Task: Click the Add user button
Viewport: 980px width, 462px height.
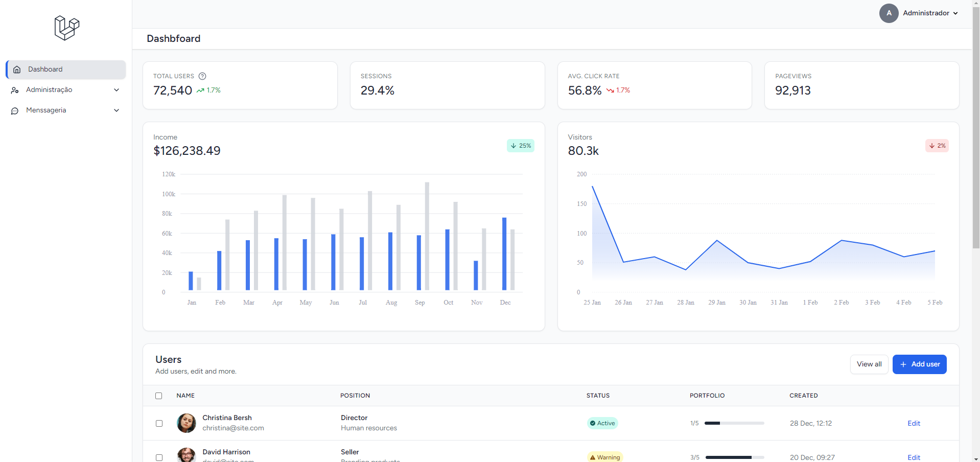Action: [919, 364]
